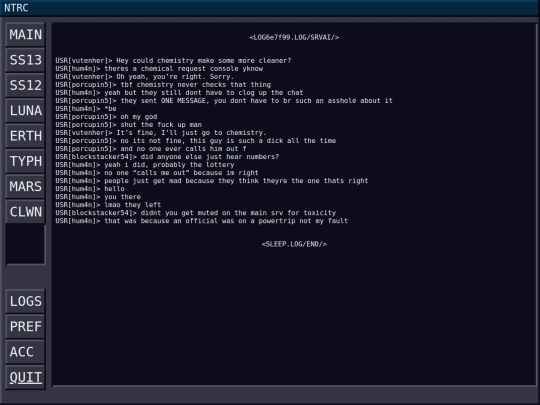Viewport: 540px width, 405px height.
Task: Click the line "lmao they left"
Action: coord(108,205)
